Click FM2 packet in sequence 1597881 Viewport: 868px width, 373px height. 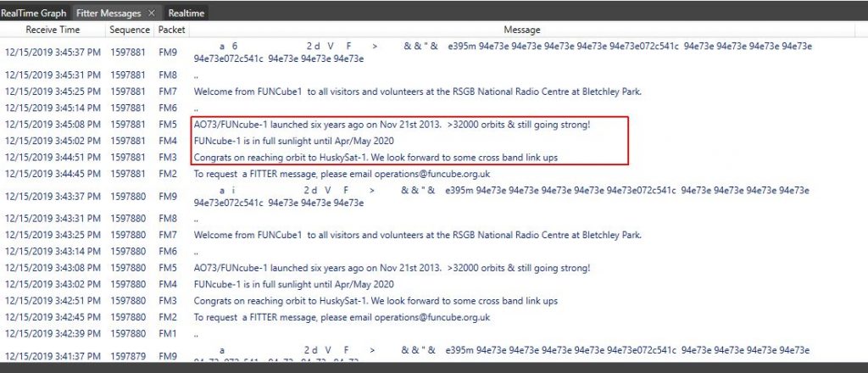[168, 175]
